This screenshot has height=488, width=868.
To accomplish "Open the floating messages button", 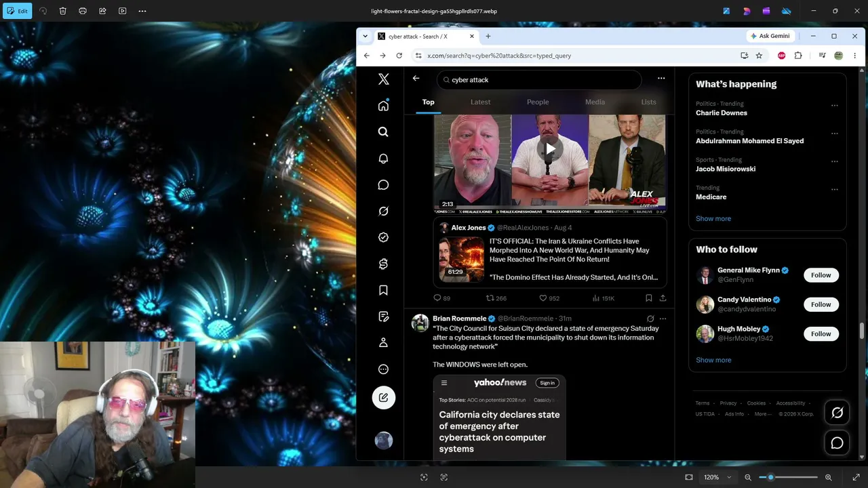I will pos(837,443).
